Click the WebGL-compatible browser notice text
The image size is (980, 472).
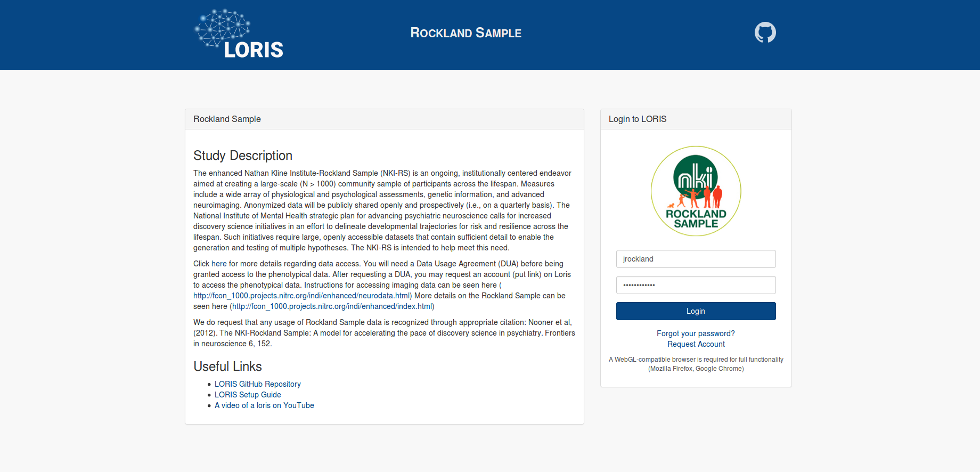[x=696, y=364]
